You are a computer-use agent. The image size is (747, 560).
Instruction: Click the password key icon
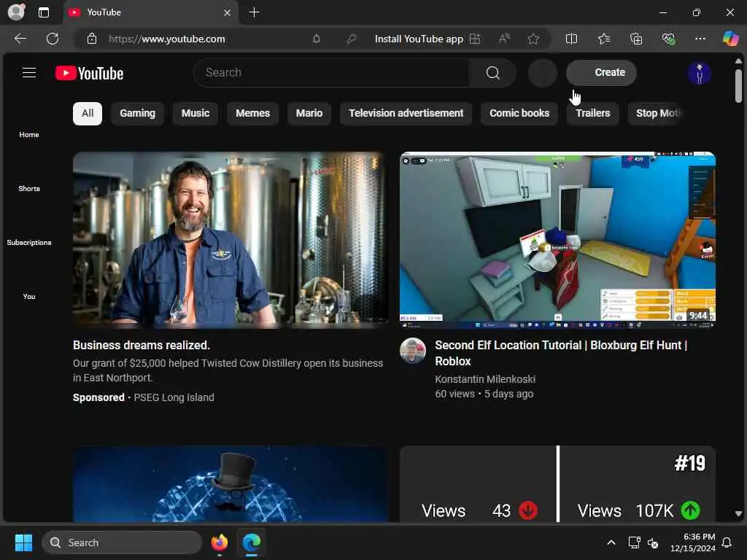pyautogui.click(x=351, y=39)
